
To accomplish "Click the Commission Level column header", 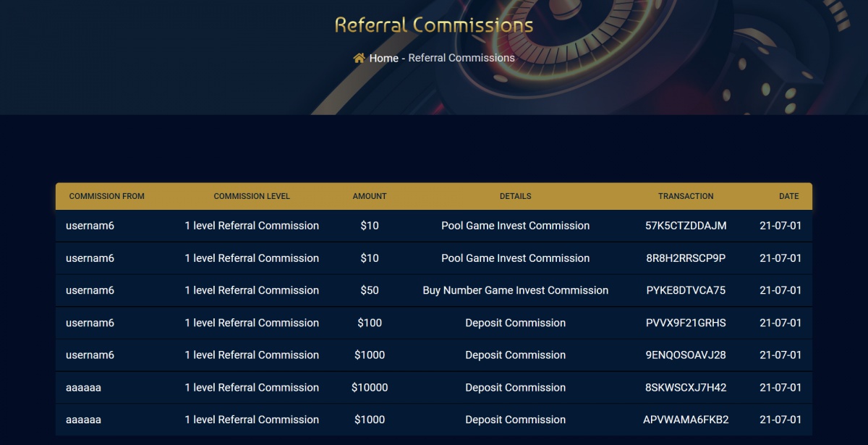I will point(252,196).
